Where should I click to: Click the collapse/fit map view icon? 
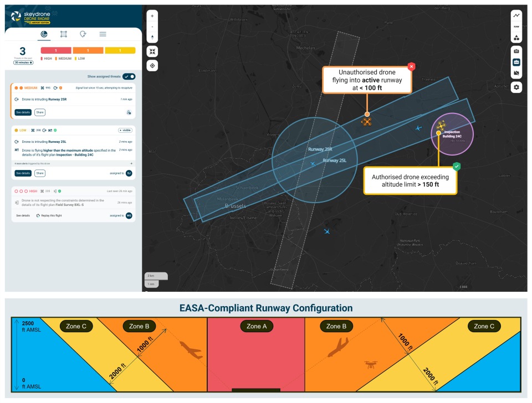(152, 51)
